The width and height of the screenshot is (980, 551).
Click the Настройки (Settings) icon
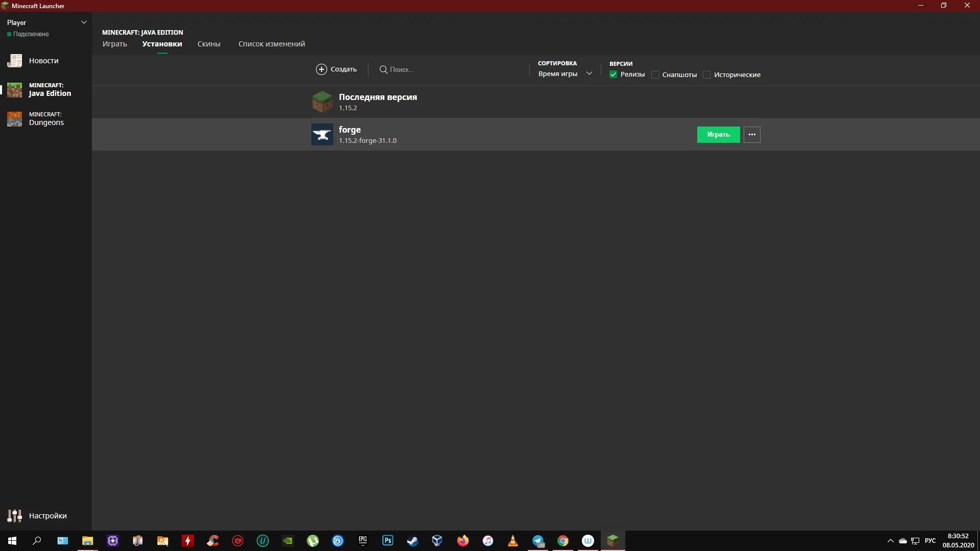pyautogui.click(x=15, y=515)
